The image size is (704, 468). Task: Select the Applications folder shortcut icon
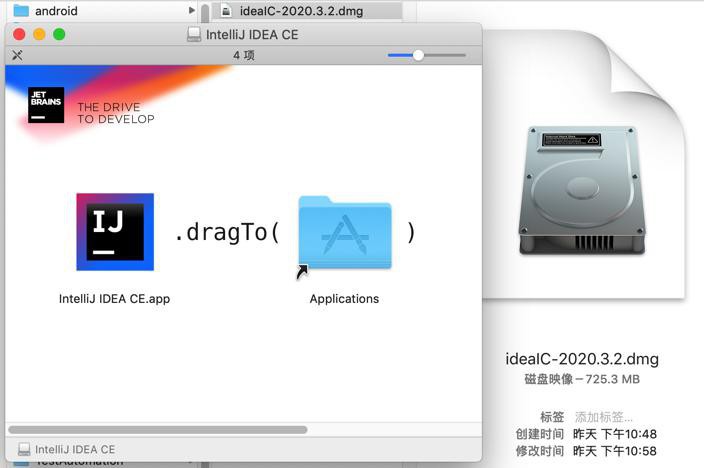point(345,234)
